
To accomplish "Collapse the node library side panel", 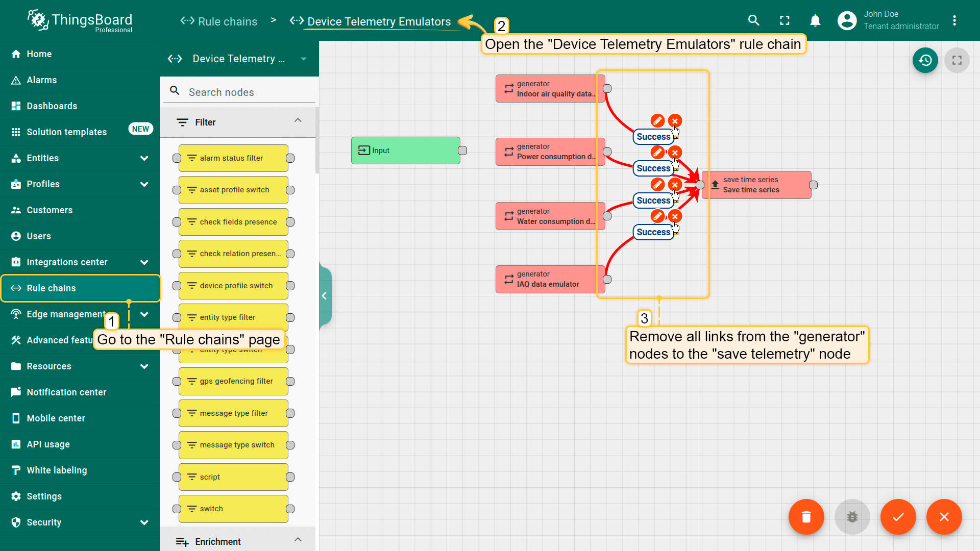I will [x=324, y=296].
